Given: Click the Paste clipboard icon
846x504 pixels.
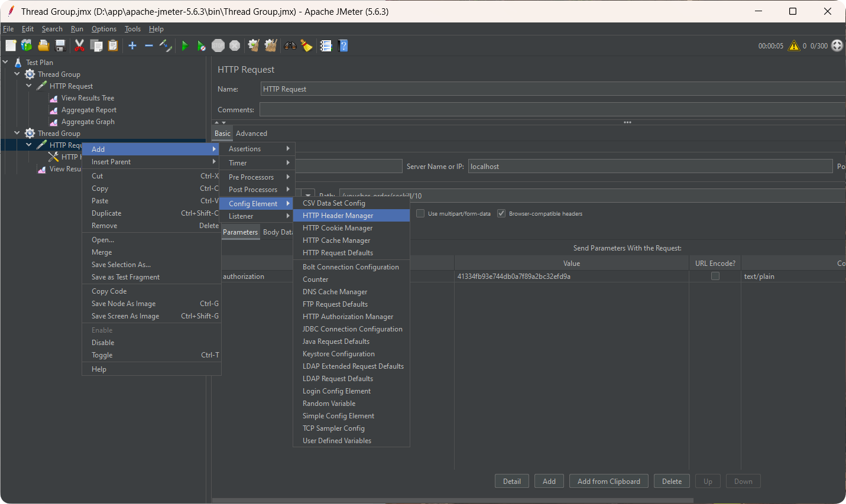Looking at the screenshot, I should tap(113, 45).
